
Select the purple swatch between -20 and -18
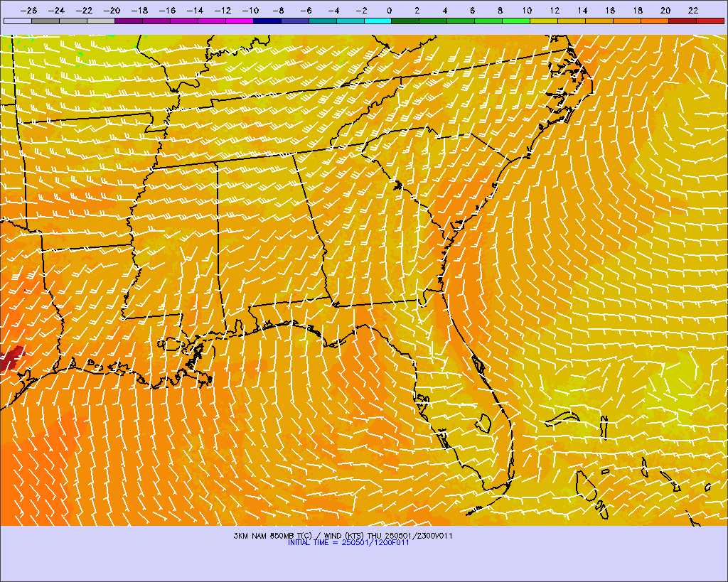(x=129, y=21)
